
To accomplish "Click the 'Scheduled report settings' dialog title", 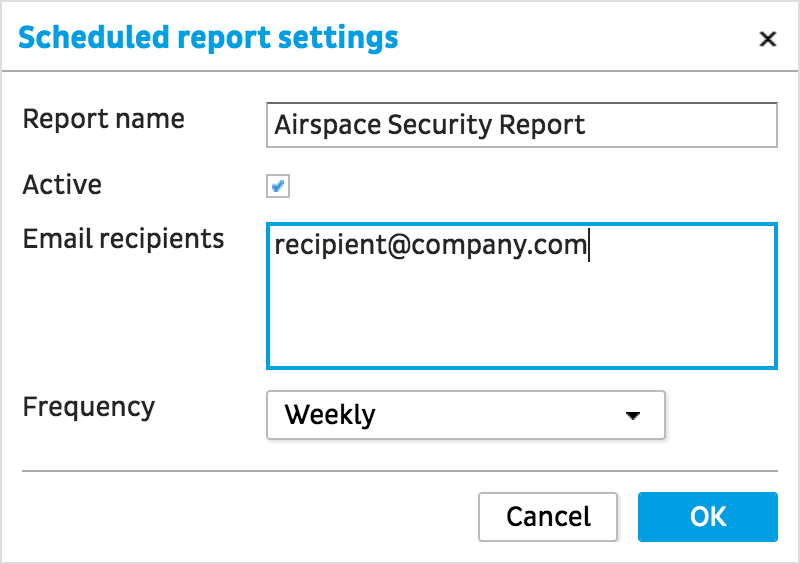I will pos(208,38).
